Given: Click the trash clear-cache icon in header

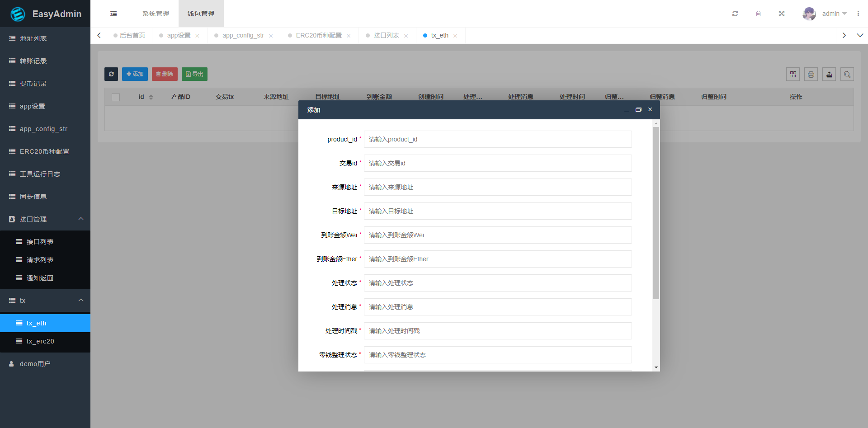Looking at the screenshot, I should coord(758,14).
